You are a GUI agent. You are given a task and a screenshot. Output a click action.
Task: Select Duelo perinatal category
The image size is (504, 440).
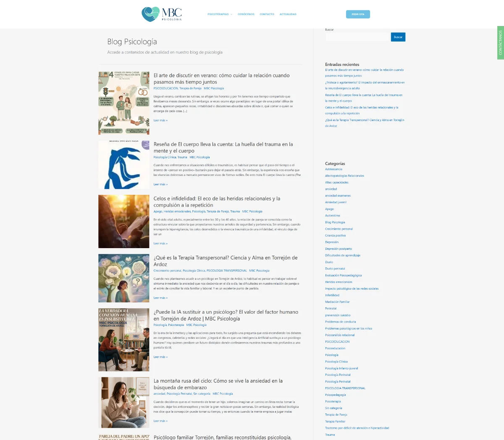point(335,269)
